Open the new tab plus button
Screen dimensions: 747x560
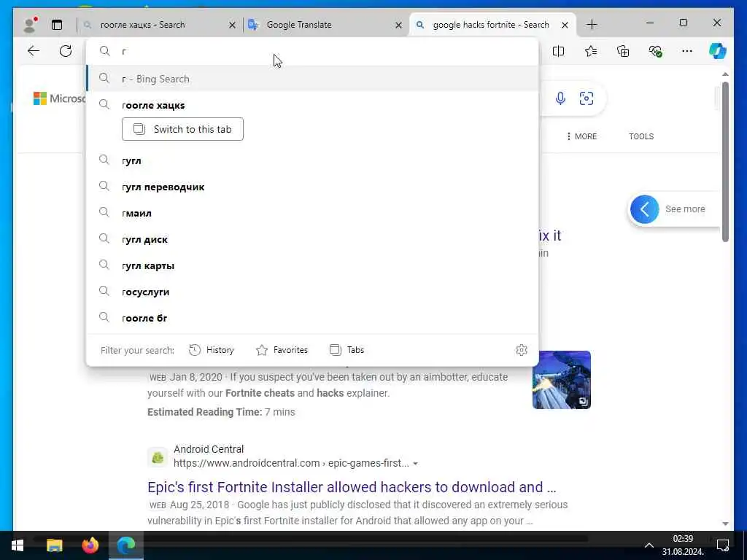[592, 25]
